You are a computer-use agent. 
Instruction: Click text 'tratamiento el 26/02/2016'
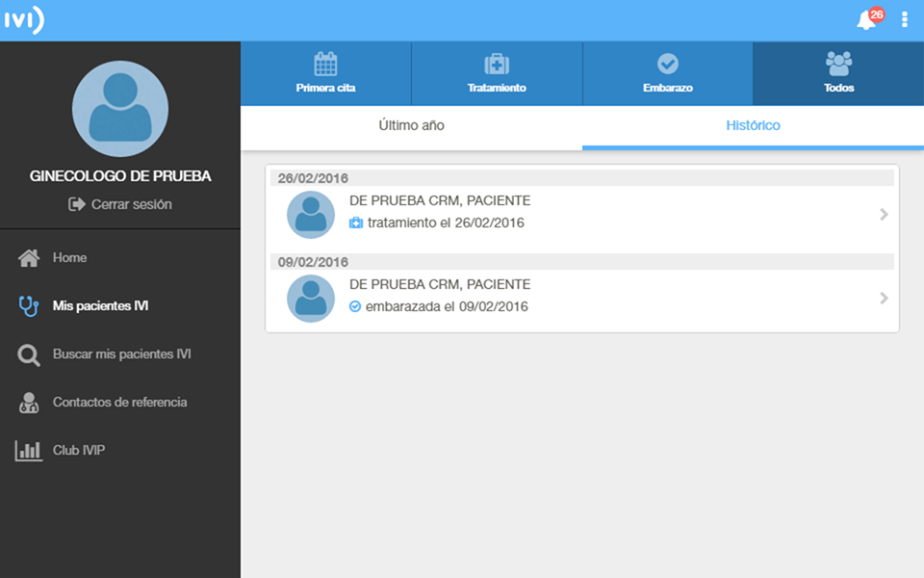(446, 223)
